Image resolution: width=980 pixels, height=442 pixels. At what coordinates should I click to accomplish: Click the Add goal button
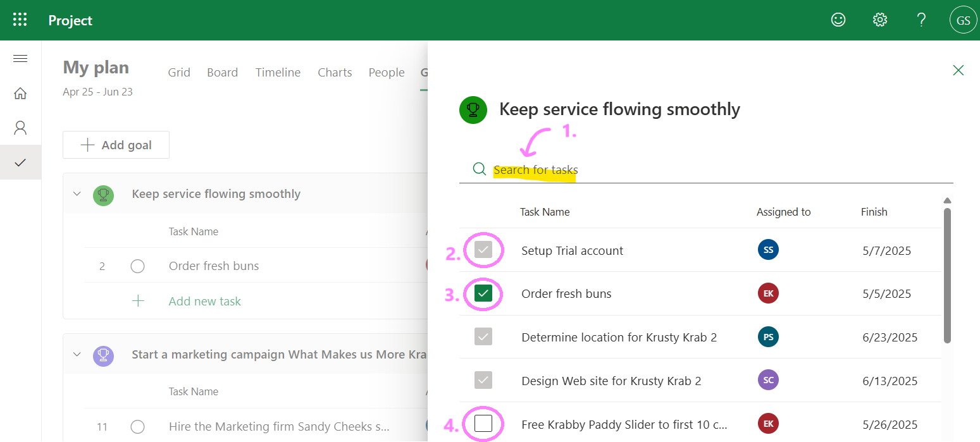[x=116, y=145]
